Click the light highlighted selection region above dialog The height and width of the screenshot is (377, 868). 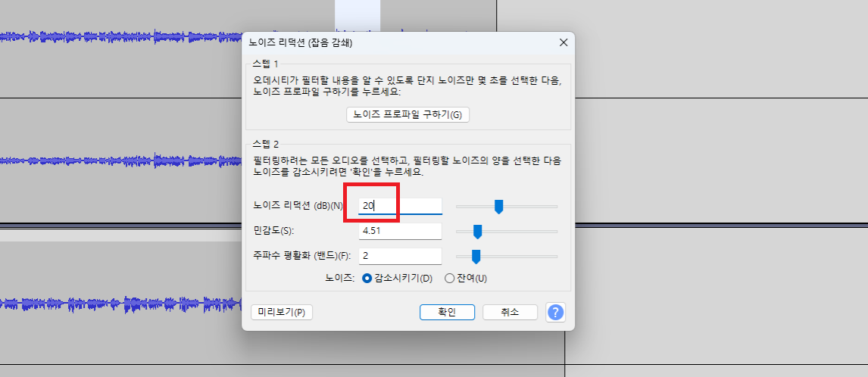358,15
